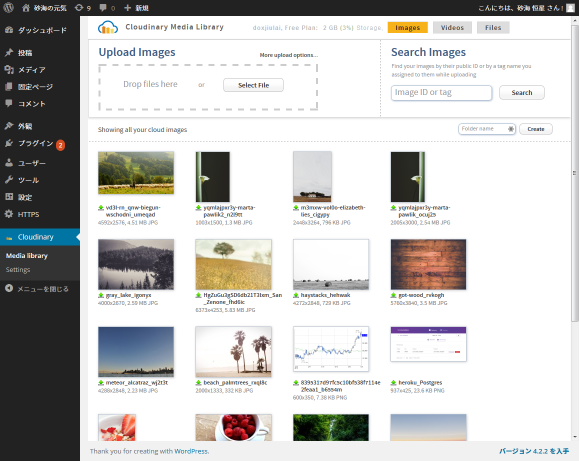Open the bowl of raspberries thumbnail
The image size is (579, 461).
[233, 427]
